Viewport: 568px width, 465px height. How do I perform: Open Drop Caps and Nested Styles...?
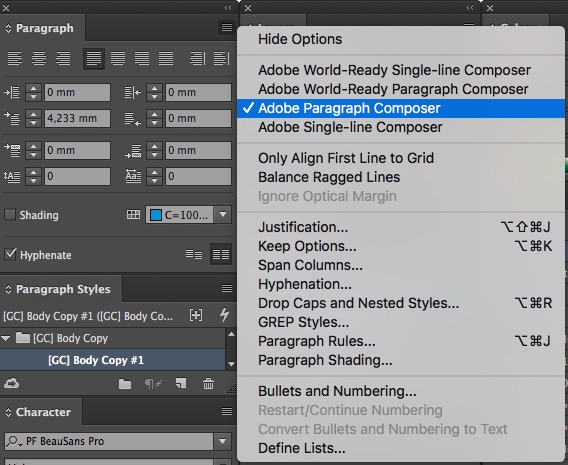tap(401, 303)
